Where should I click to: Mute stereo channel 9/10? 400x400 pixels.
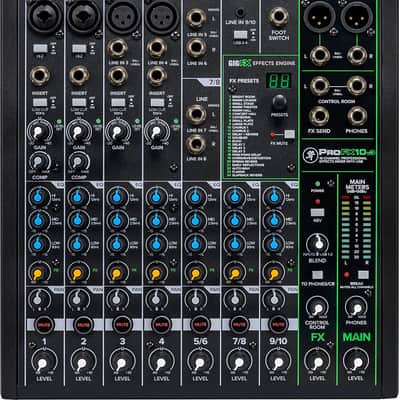tap(278, 325)
